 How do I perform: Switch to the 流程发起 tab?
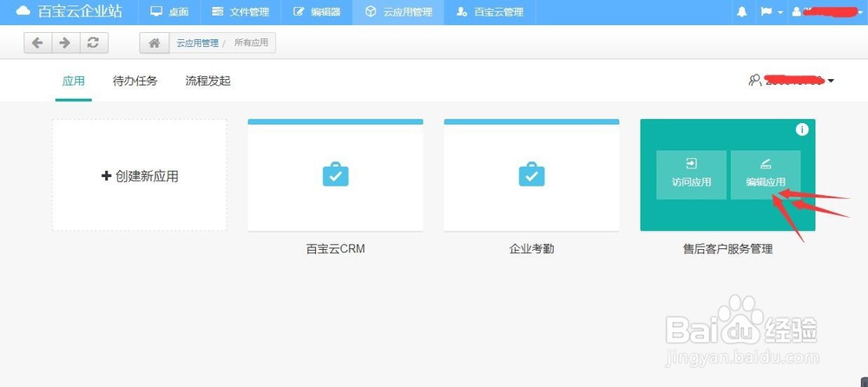click(x=207, y=81)
